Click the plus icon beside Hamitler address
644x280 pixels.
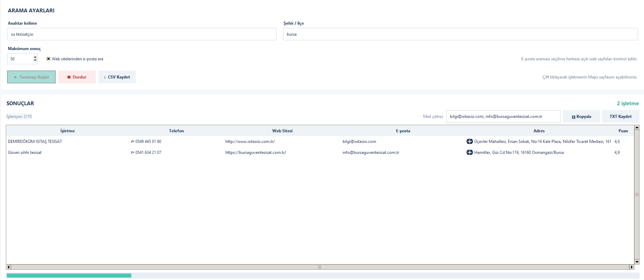tap(469, 152)
